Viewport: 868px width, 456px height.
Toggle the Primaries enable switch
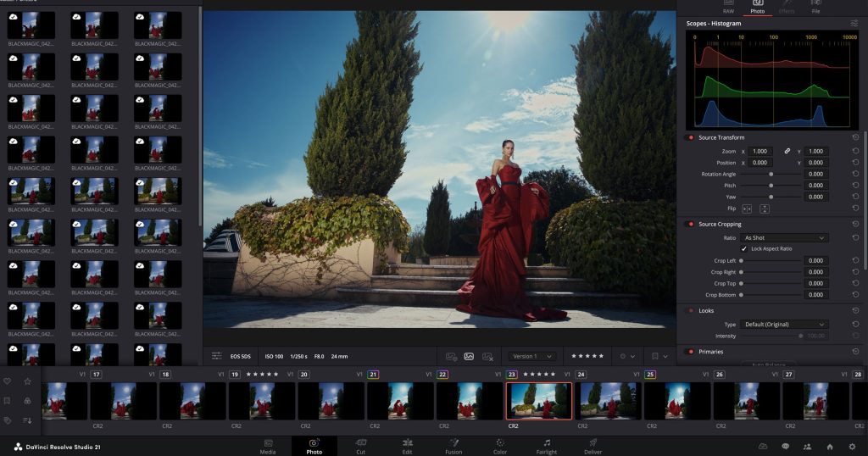click(690, 352)
